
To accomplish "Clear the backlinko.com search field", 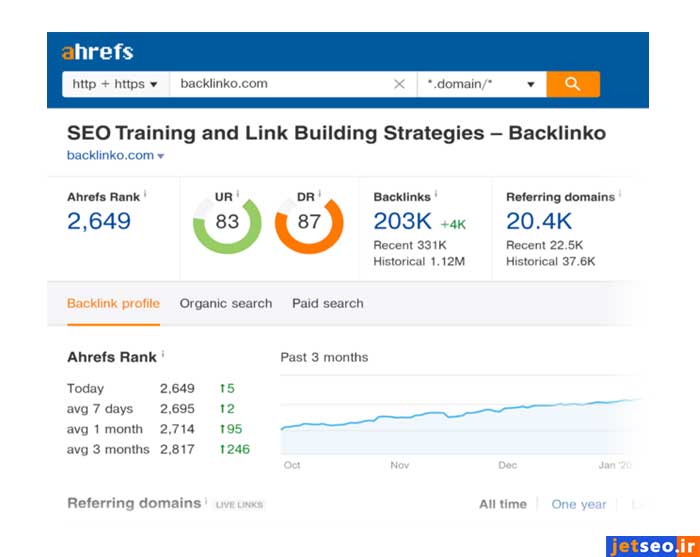I will [x=399, y=84].
